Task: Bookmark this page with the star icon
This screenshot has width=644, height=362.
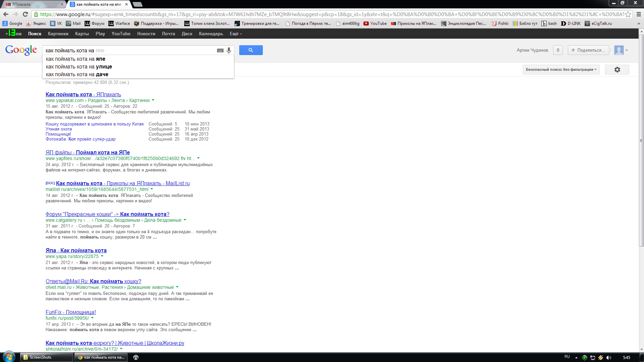Action: pyautogui.click(x=628, y=14)
